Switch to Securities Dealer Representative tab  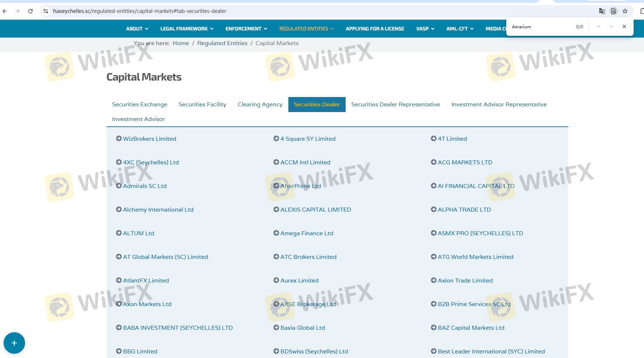click(396, 105)
